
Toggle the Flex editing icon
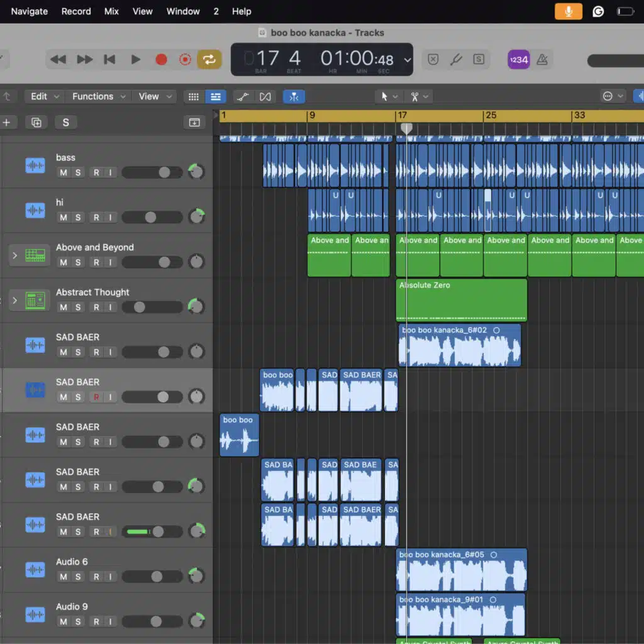[x=265, y=96]
